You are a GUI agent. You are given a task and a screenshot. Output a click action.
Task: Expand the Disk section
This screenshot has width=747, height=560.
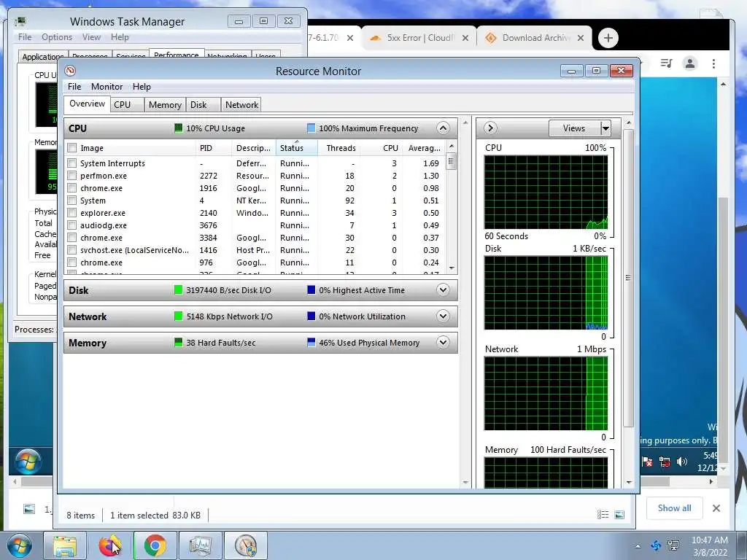pyautogui.click(x=443, y=290)
